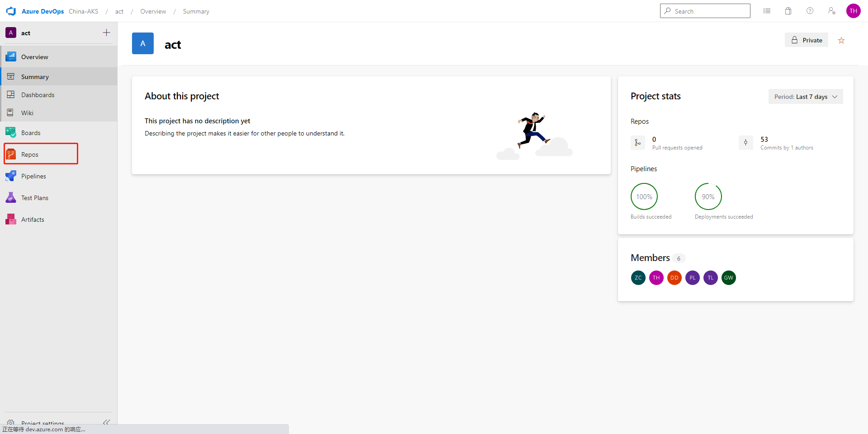
Task: Click the plus button next to act
Action: point(106,33)
